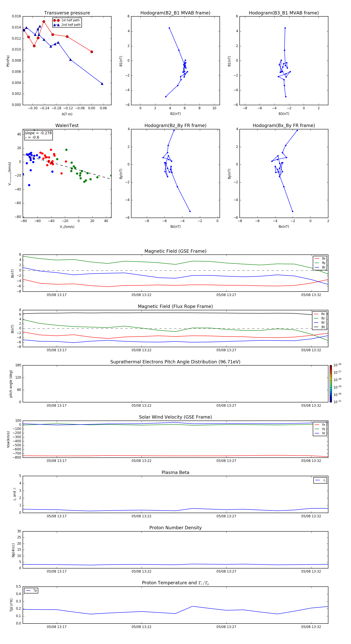Click the |B| legend entry in Flux Rope plot
Viewport: 351px width, 644px height.
320,327
